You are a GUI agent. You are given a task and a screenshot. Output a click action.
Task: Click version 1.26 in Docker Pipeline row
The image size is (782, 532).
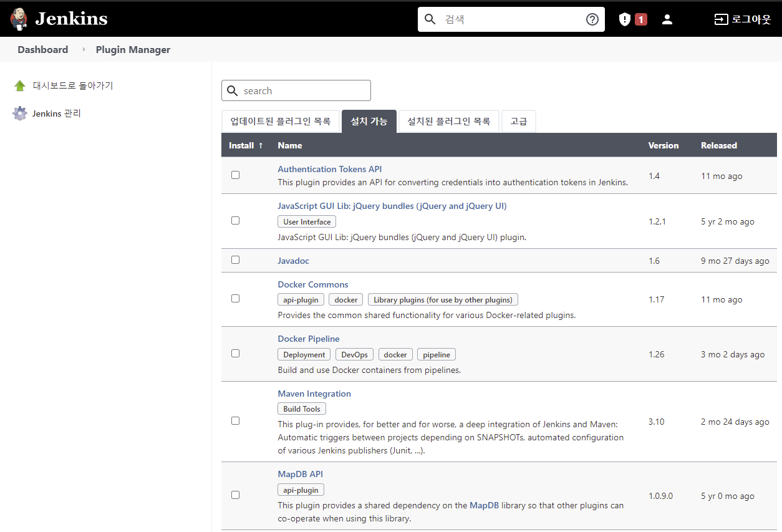pyautogui.click(x=657, y=354)
